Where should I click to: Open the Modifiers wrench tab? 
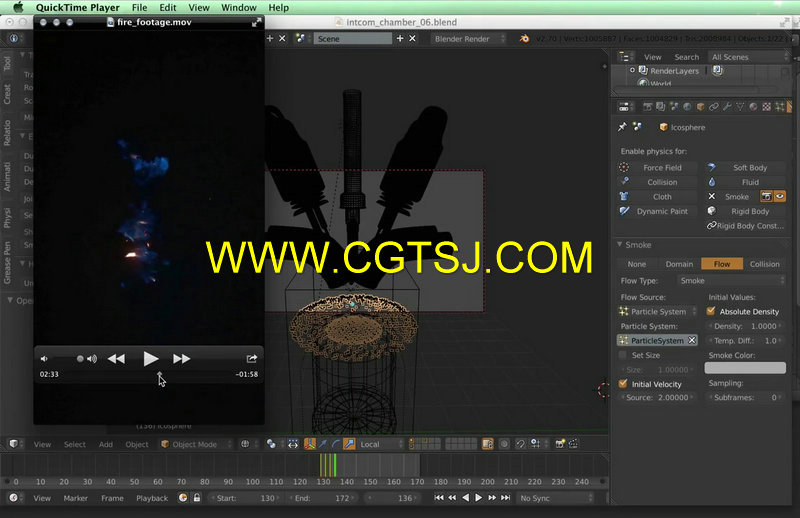[x=727, y=107]
